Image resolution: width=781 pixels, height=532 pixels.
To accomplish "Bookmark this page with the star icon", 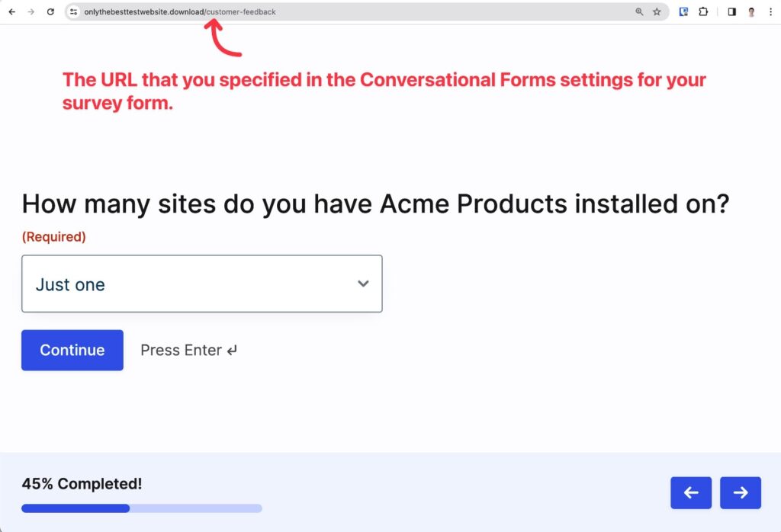I will [x=656, y=12].
